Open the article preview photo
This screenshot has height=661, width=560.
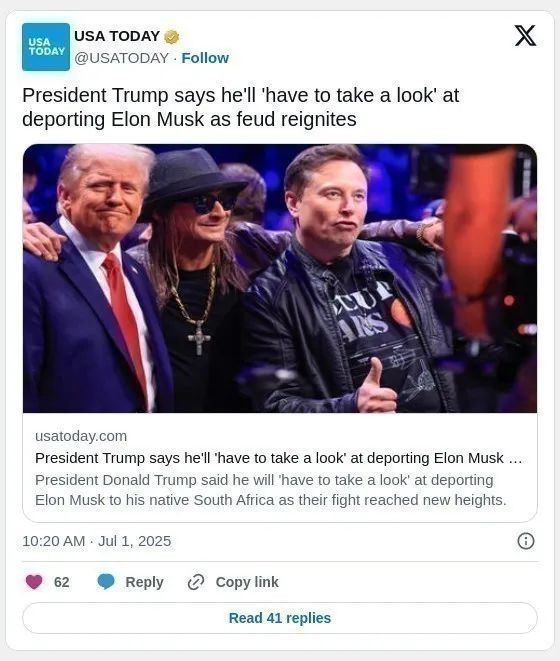click(280, 278)
